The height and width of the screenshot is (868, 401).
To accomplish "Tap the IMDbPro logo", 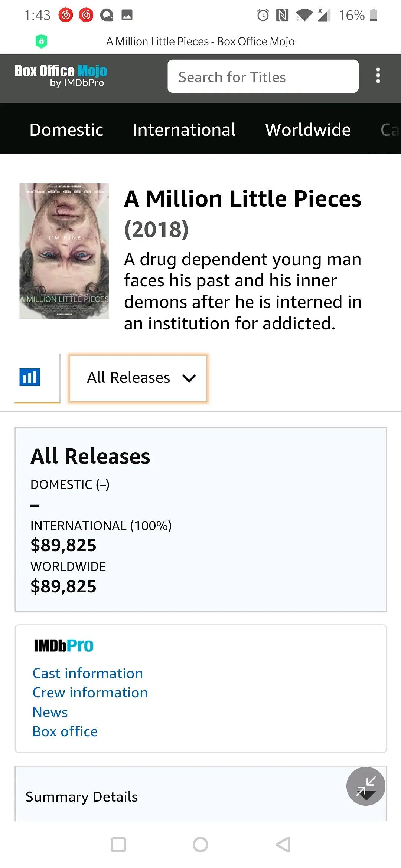I will coord(63,646).
